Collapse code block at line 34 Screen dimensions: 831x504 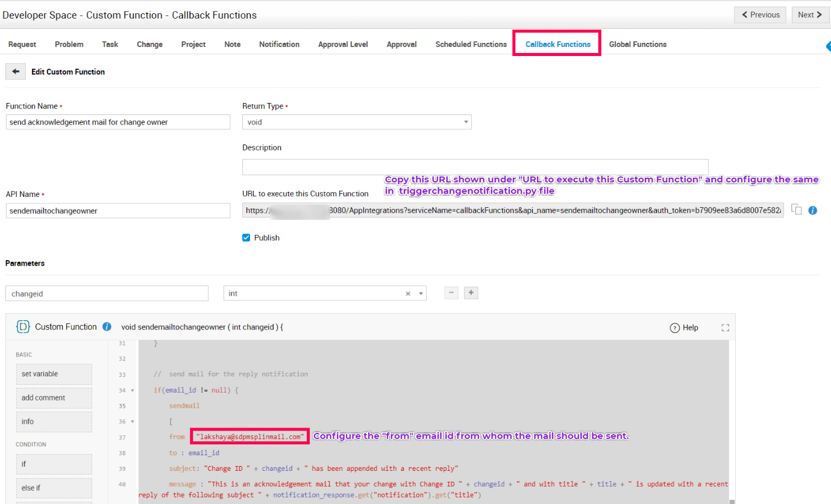(133, 390)
